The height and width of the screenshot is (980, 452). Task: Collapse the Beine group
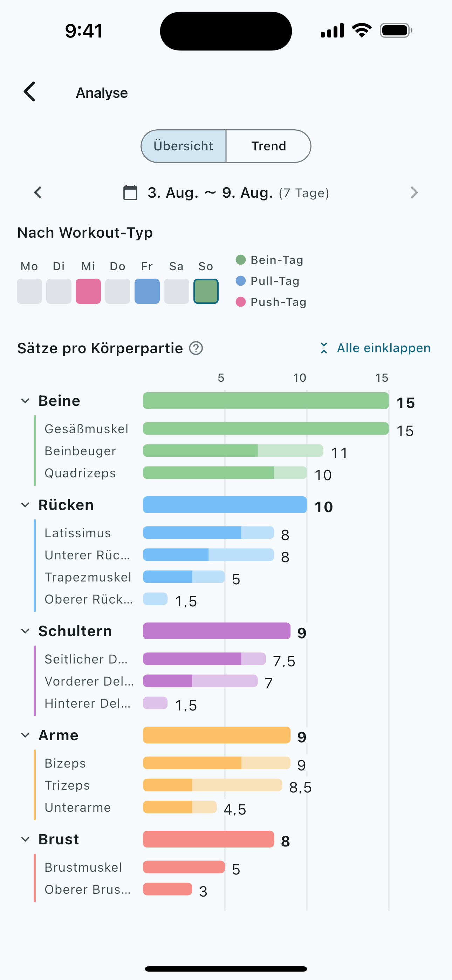[25, 401]
